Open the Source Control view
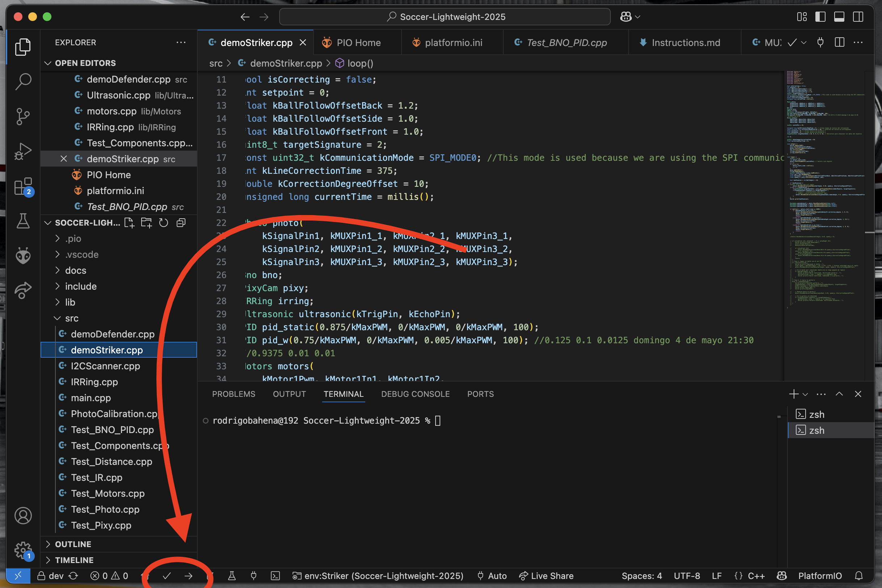The image size is (882, 588). (23, 116)
